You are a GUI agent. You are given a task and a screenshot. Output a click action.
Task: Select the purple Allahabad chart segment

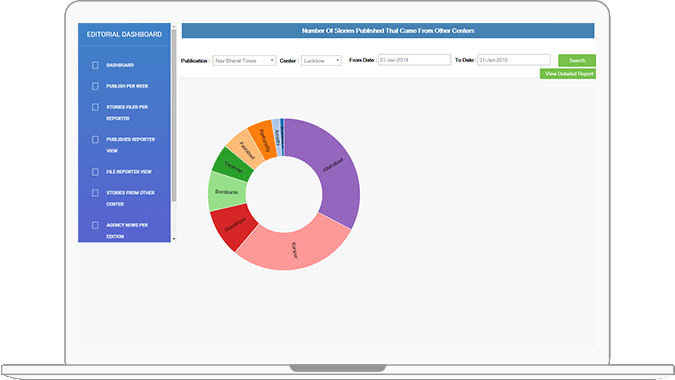coord(336,168)
